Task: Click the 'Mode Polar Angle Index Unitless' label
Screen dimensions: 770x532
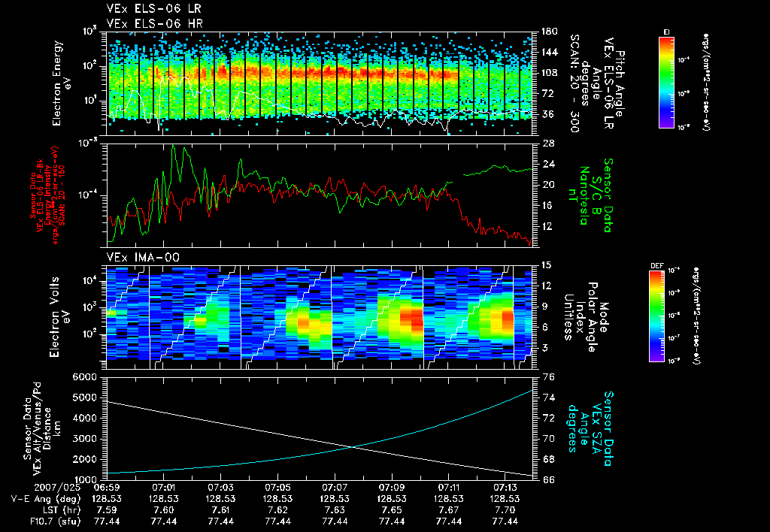Action: click(586, 316)
